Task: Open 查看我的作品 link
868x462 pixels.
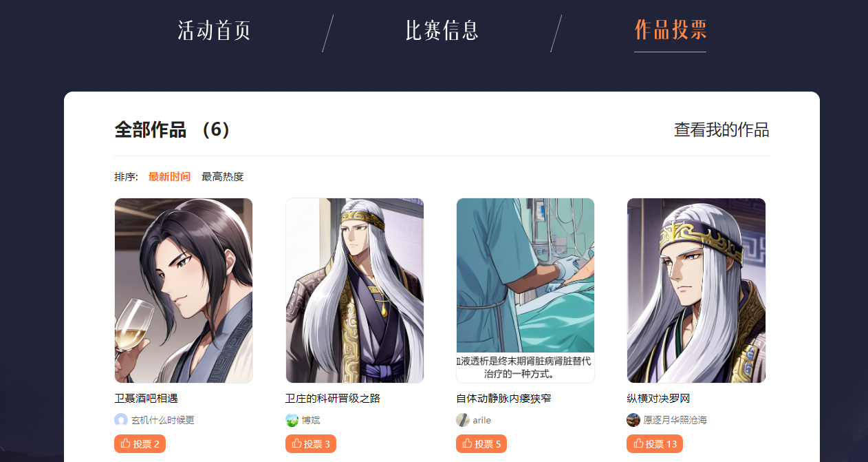Action: tap(721, 129)
